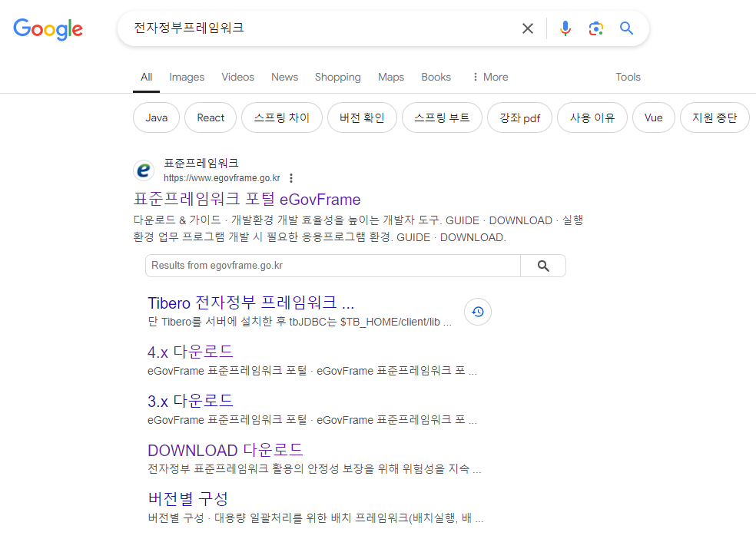Clear the search box with X icon
The width and height of the screenshot is (756, 539).
[528, 28]
